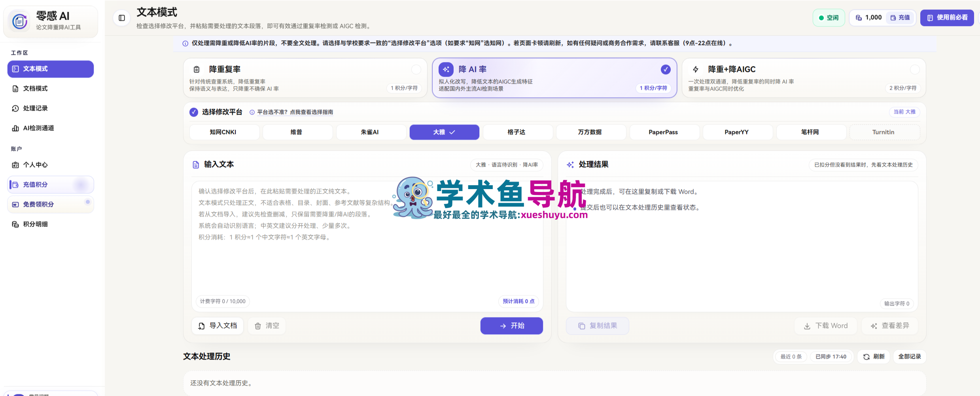Click the 下载 Word button

tap(825, 326)
